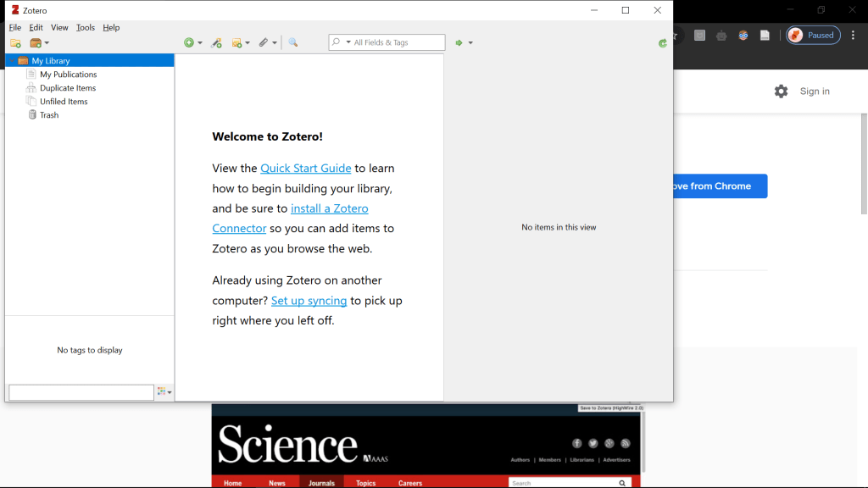Screen dimensions: 868x488
Task: Click the green Sync with zotero.org icon
Action: 663,43
